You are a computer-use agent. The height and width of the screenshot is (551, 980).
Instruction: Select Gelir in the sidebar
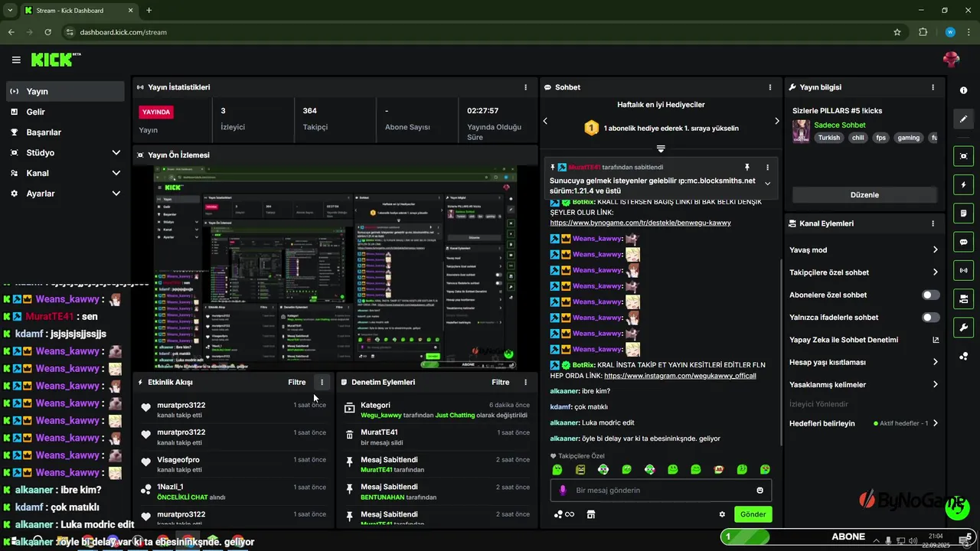coord(65,112)
